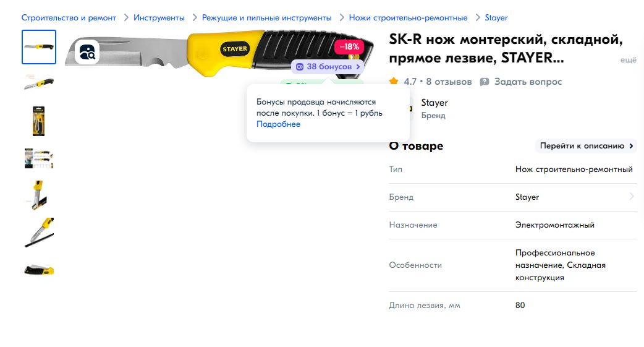Screen dimensions: 644x347
Task: Click the yellow star rating icon
Action: click(x=394, y=82)
